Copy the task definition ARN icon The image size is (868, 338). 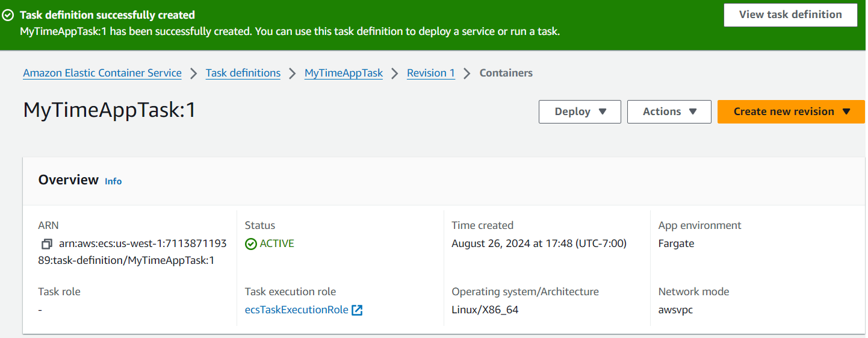pos(47,244)
